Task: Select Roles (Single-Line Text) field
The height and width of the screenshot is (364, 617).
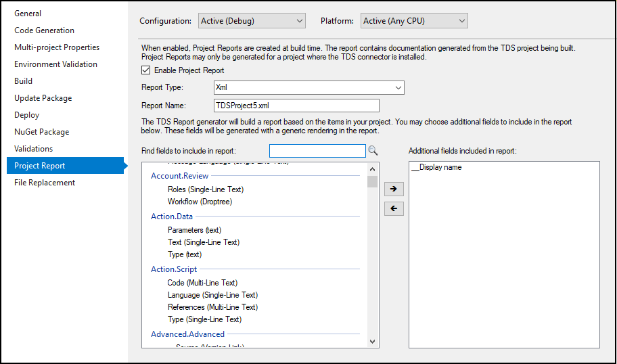Action: (206, 189)
